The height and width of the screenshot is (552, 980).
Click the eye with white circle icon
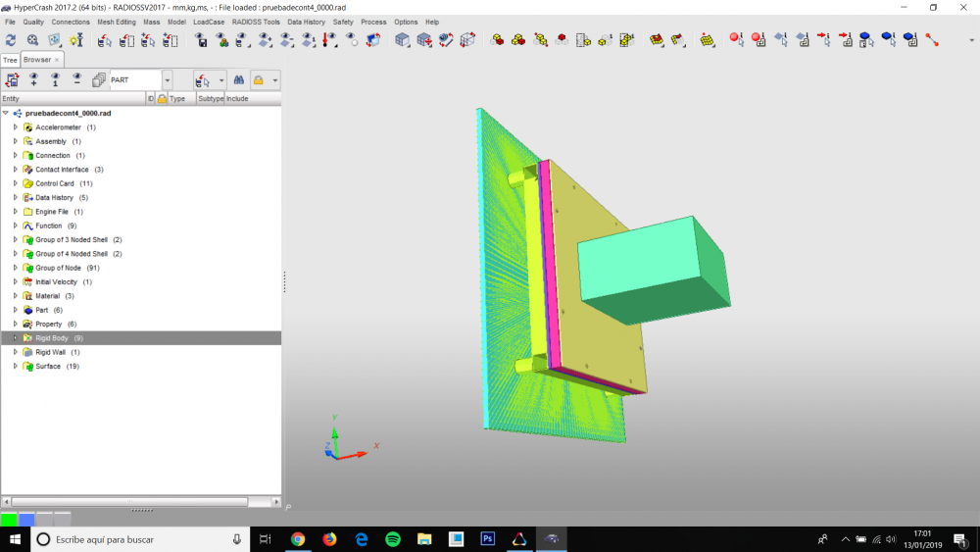pyautogui.click(x=352, y=40)
